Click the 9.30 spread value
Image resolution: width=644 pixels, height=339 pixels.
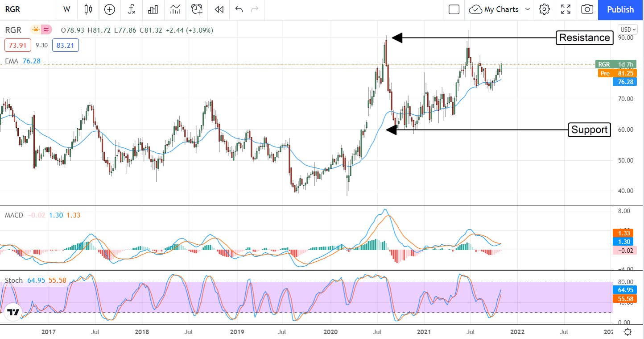(x=41, y=45)
